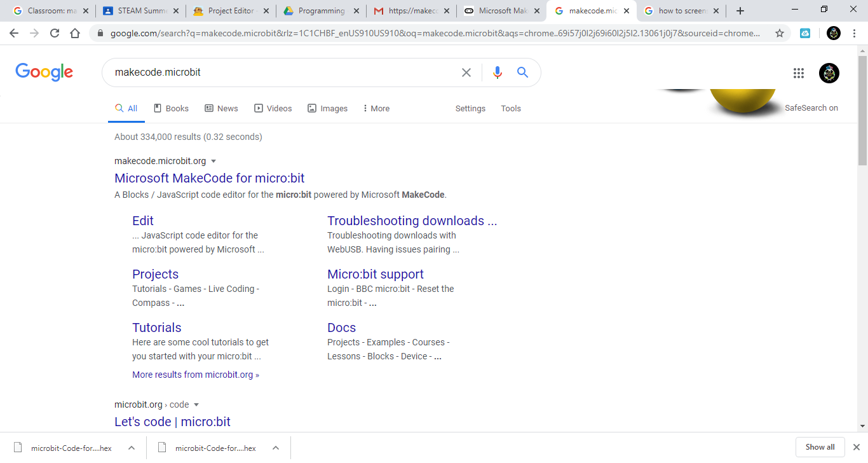Clear the search box with the X
868x463 pixels.
click(466, 73)
